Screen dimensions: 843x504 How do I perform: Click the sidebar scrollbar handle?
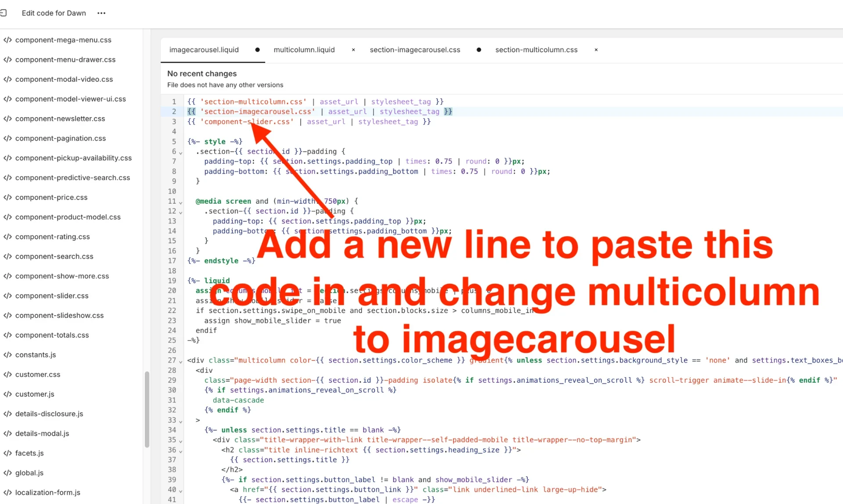click(x=147, y=408)
